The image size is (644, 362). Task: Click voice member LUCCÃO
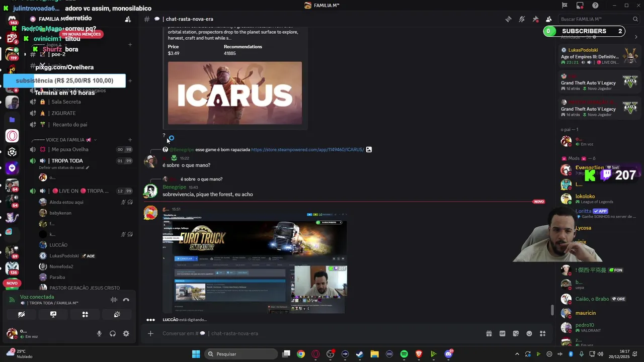(x=58, y=245)
